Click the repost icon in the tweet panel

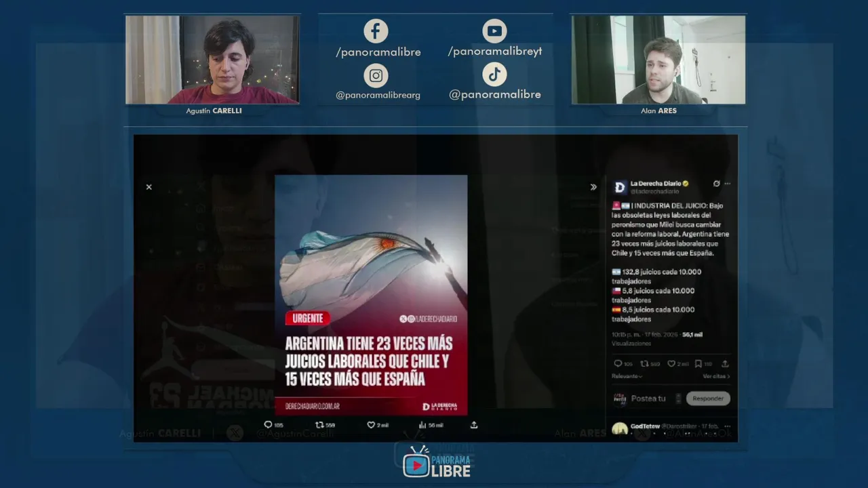[x=644, y=364]
